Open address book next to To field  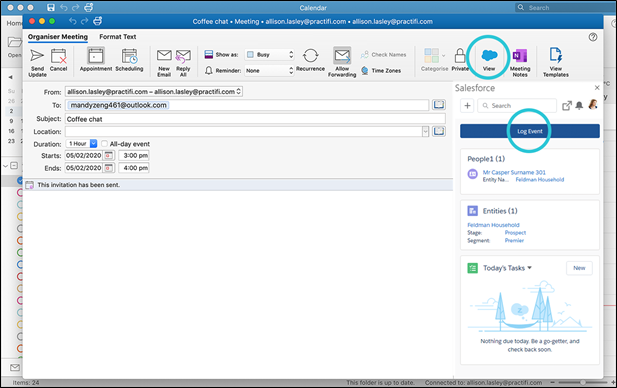click(439, 105)
